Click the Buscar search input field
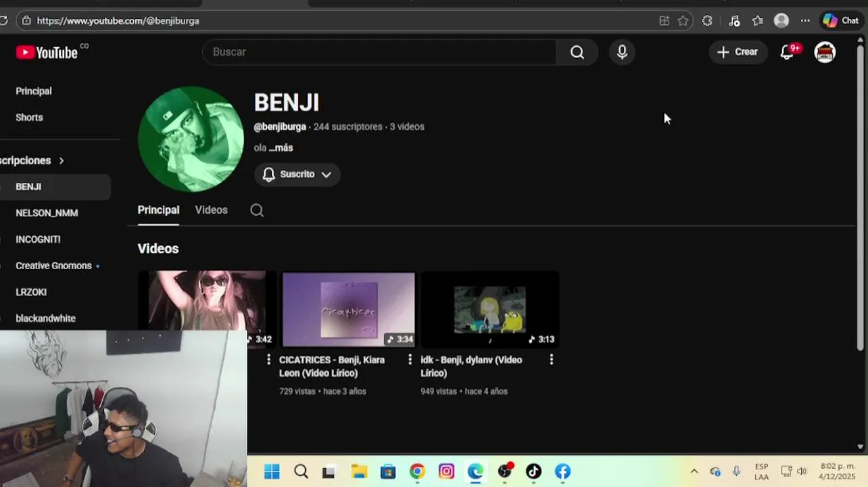 click(x=379, y=52)
